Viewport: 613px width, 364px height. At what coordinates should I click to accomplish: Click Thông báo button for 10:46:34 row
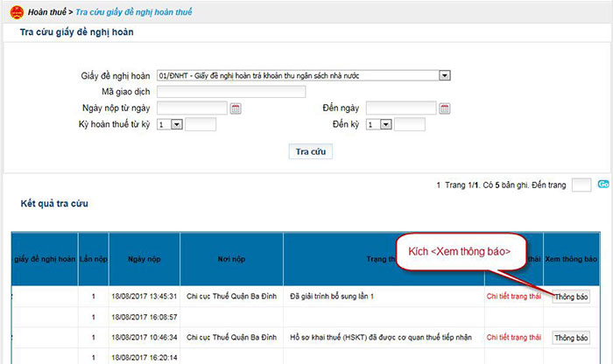(x=571, y=338)
